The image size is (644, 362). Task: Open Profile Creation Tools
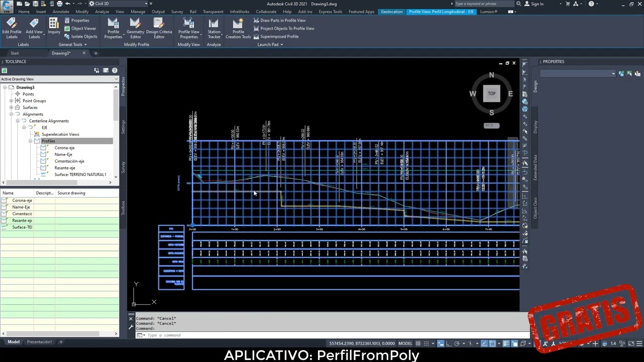[238, 28]
